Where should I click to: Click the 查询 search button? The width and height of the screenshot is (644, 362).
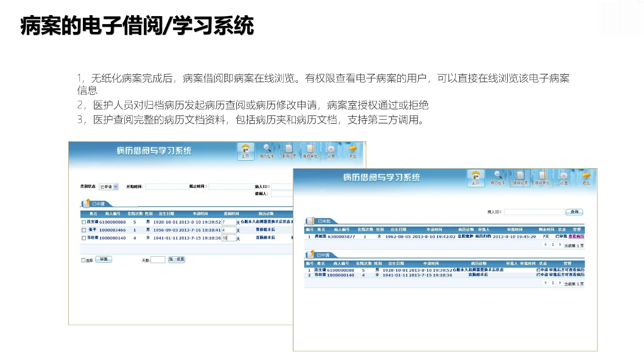[574, 212]
